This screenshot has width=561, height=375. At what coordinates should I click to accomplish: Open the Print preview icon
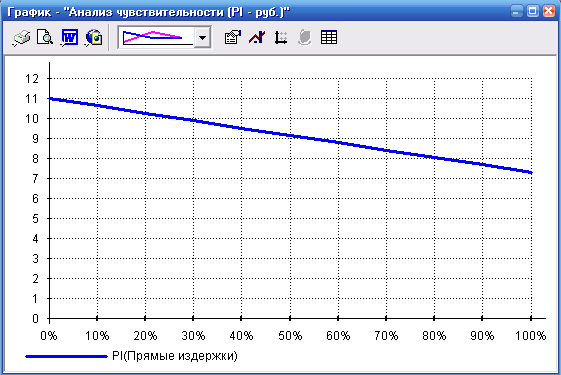pyautogui.click(x=45, y=37)
